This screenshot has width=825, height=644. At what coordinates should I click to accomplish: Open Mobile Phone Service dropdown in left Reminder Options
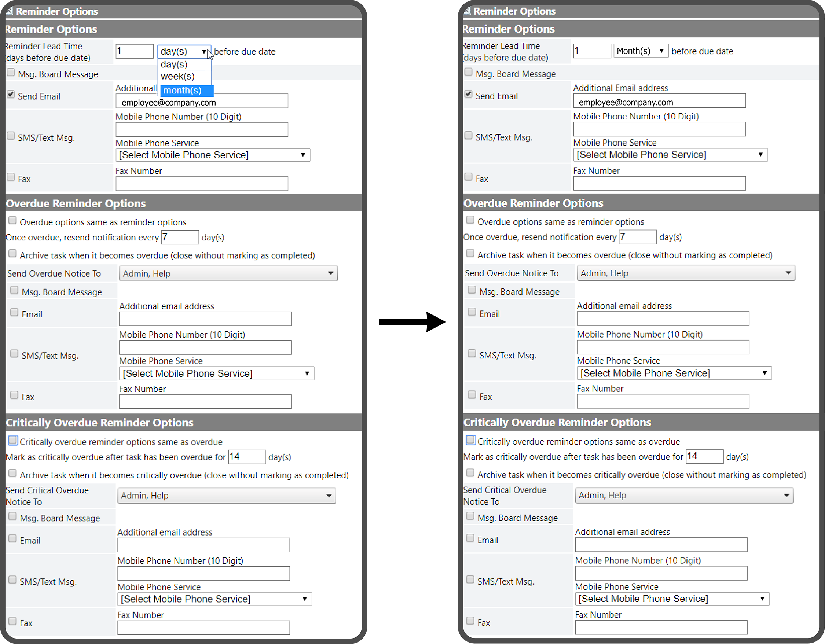(x=213, y=155)
